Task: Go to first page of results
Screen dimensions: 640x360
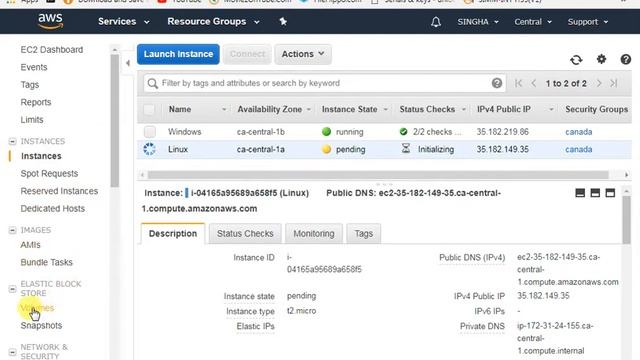Action: point(518,83)
